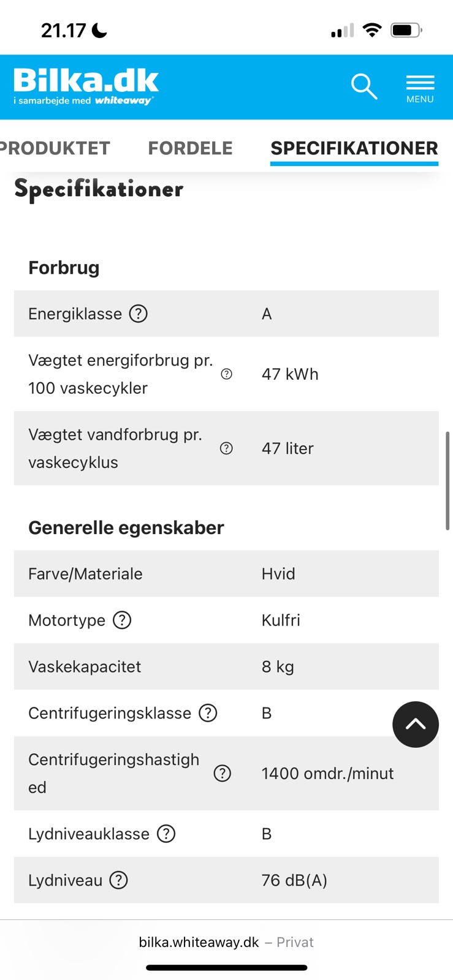This screenshot has width=453, height=980.
Task: Open the hamburger MENU
Action: pos(420,88)
